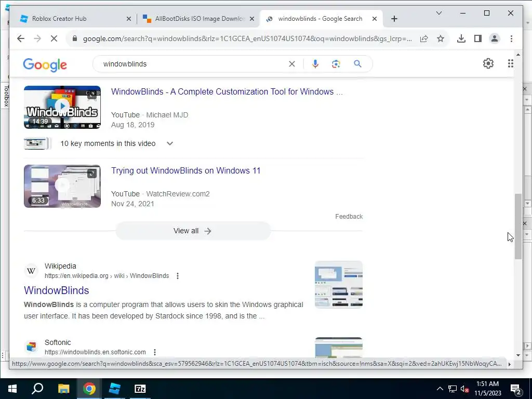
Task: Clear the search box with the X
Action: 292,64
